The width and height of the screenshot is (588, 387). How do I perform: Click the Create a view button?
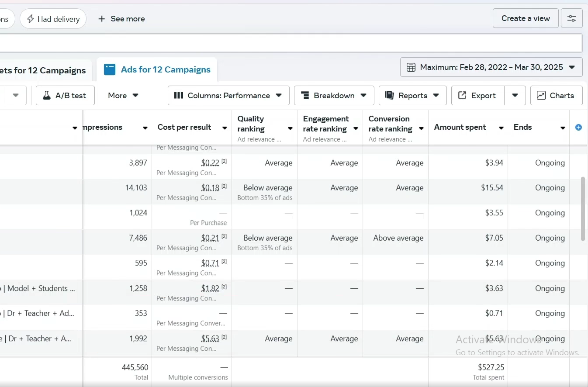(x=525, y=18)
